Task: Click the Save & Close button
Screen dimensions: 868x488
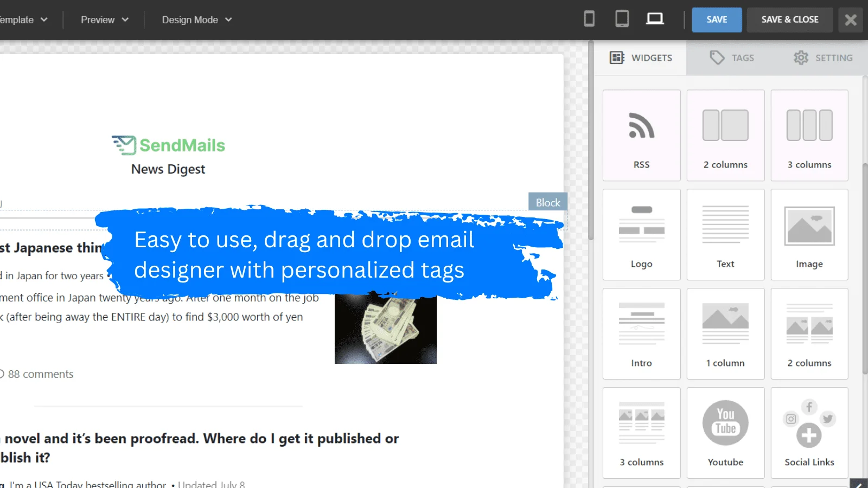Action: tap(790, 20)
